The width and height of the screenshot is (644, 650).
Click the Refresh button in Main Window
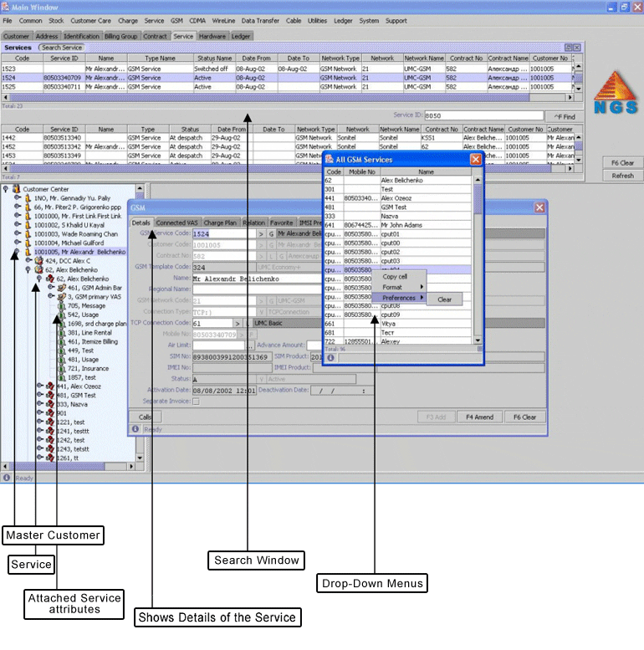click(x=622, y=176)
